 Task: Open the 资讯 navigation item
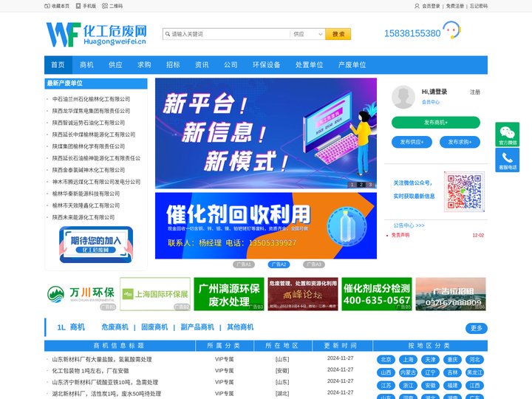[202, 65]
